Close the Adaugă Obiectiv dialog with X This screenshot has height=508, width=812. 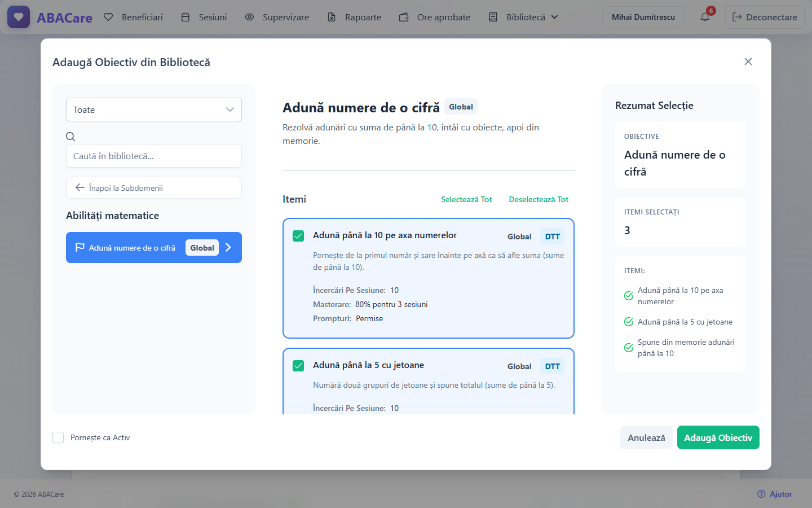click(748, 62)
